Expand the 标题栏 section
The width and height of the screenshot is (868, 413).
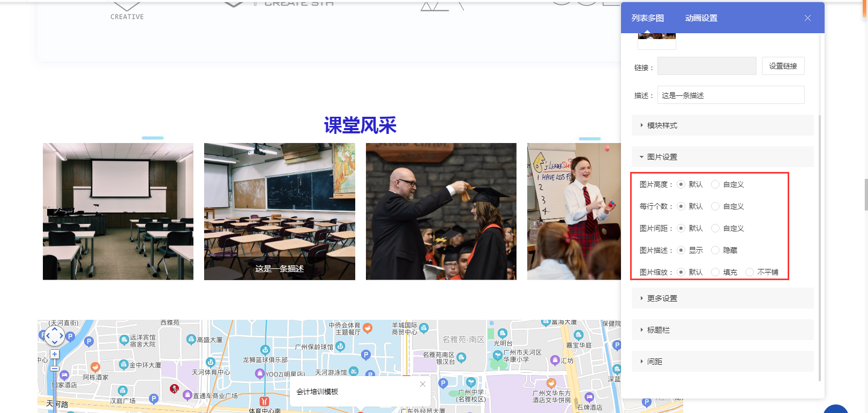722,330
